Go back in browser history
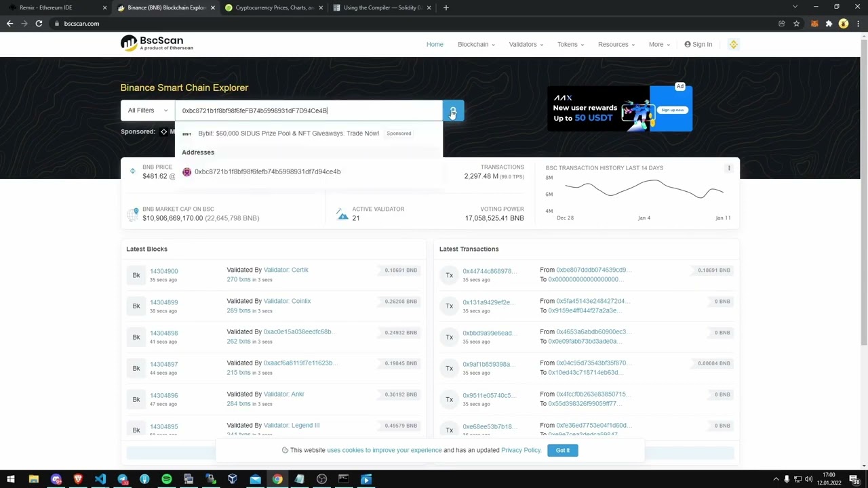The image size is (868, 488). (9, 24)
